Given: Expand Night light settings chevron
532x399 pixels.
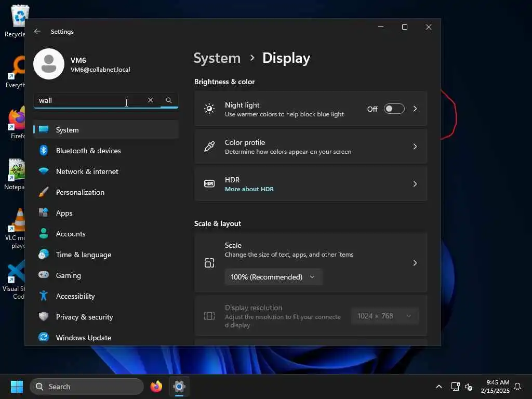Looking at the screenshot, I should [415, 109].
